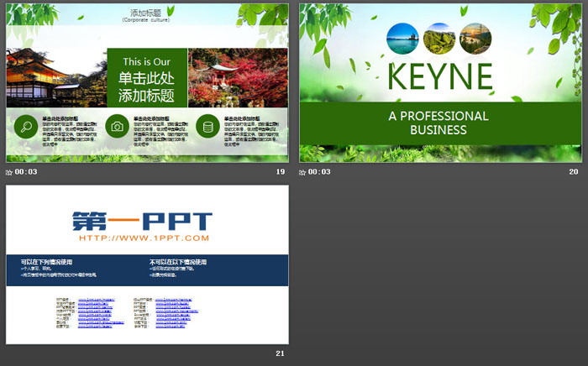Click the 00:03 timing under slide 20

(319, 172)
